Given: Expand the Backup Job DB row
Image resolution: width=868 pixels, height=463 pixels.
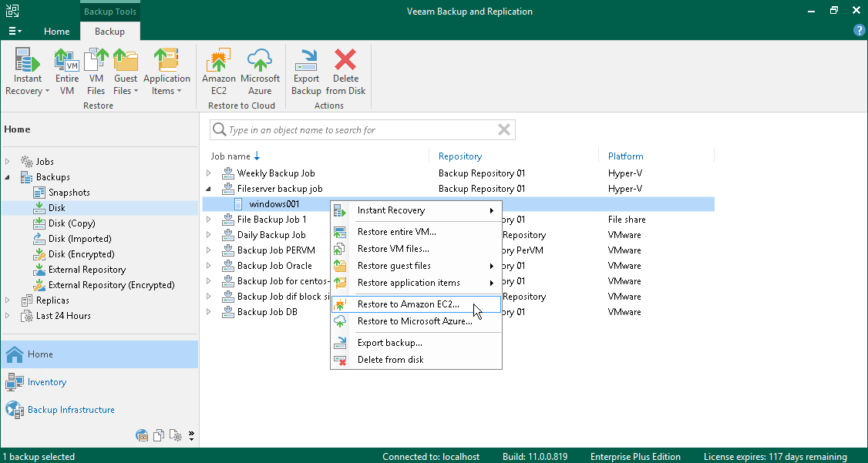Looking at the screenshot, I should point(209,312).
